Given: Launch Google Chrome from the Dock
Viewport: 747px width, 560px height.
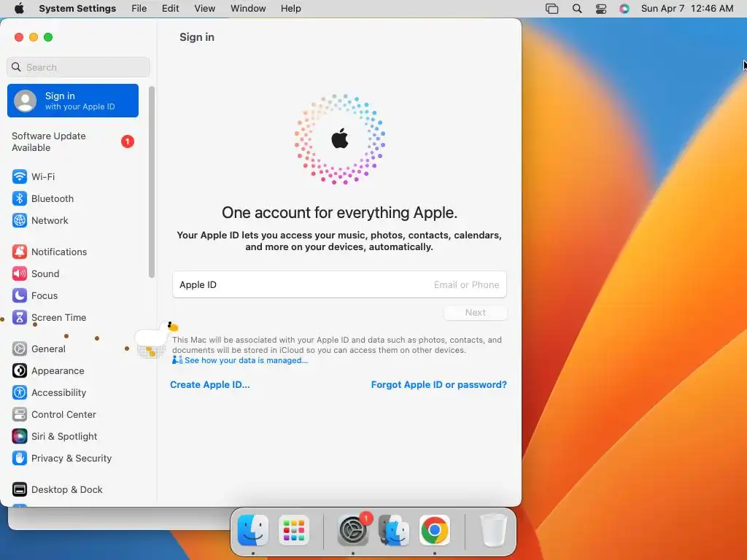Looking at the screenshot, I should pyautogui.click(x=435, y=530).
